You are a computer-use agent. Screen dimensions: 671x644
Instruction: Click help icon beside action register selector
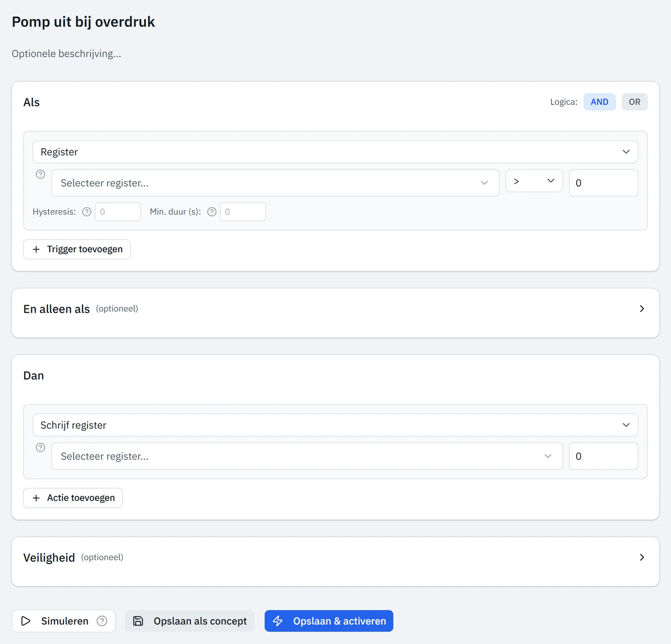[x=40, y=447]
